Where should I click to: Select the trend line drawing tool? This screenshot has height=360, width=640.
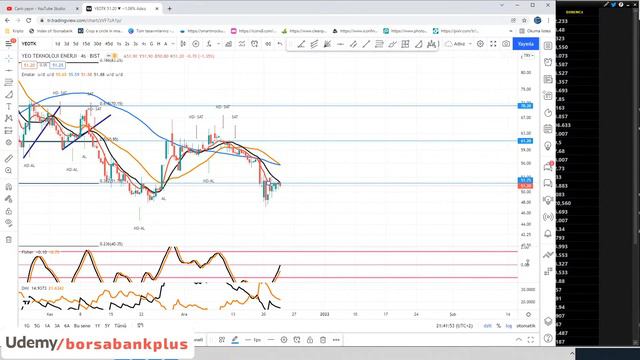[366, 44]
